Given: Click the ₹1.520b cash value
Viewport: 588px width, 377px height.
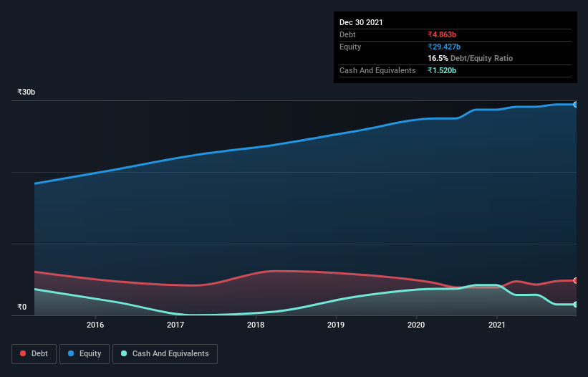Looking at the screenshot, I should (x=442, y=70).
